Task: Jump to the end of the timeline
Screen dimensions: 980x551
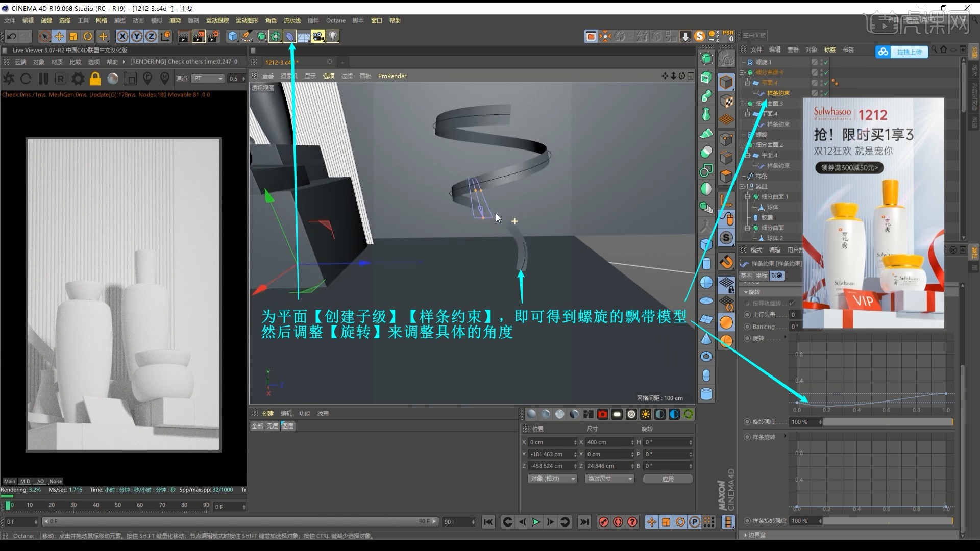Action: click(x=584, y=522)
